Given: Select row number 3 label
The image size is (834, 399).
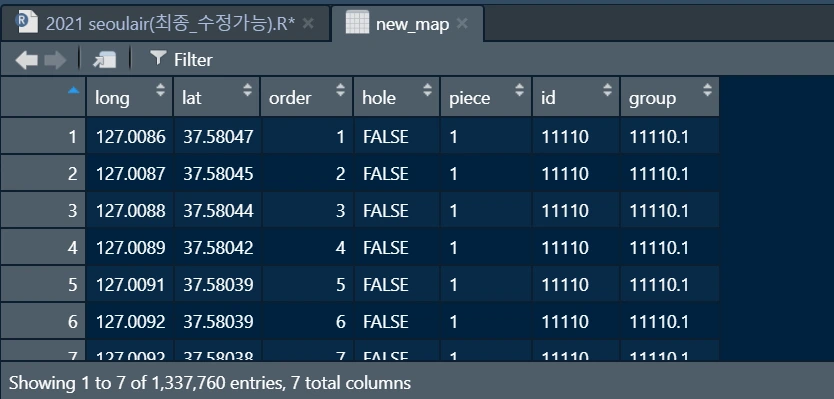Looking at the screenshot, I should click(73, 211).
